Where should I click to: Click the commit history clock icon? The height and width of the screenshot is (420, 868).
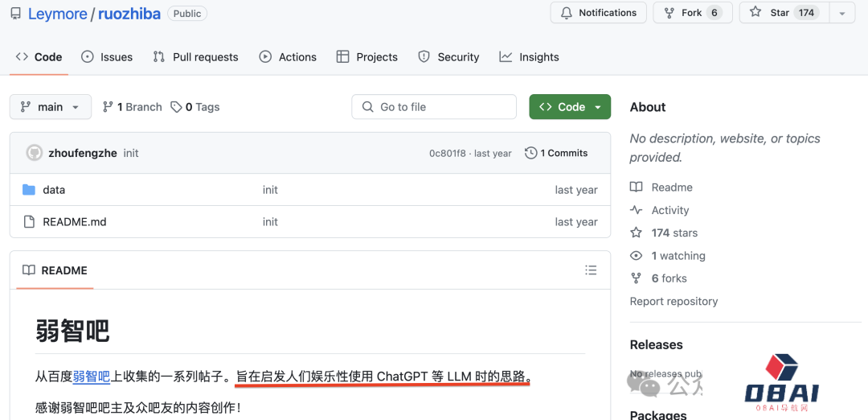pyautogui.click(x=530, y=153)
